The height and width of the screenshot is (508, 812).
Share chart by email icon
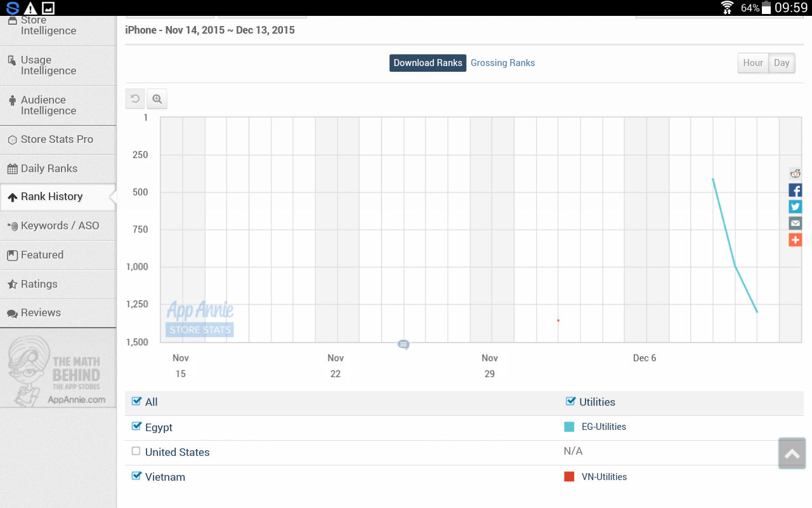click(x=795, y=223)
